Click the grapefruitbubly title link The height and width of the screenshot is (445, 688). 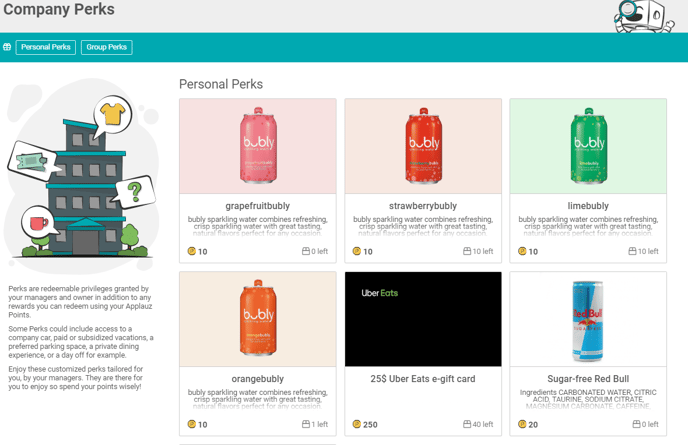click(x=258, y=206)
